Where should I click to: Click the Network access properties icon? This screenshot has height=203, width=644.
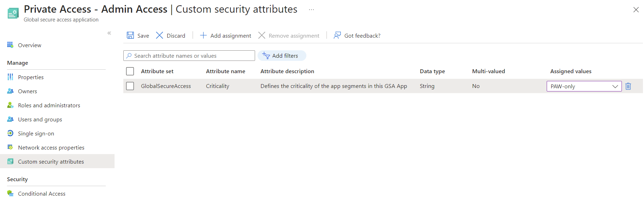[x=10, y=147]
